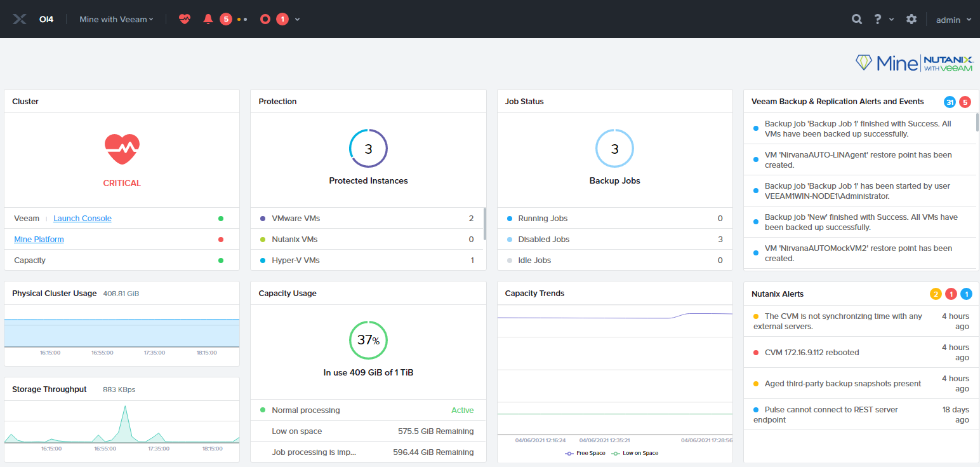Click the Protected Instances ring showing 3
This screenshot has height=467, width=980.
pos(368,149)
